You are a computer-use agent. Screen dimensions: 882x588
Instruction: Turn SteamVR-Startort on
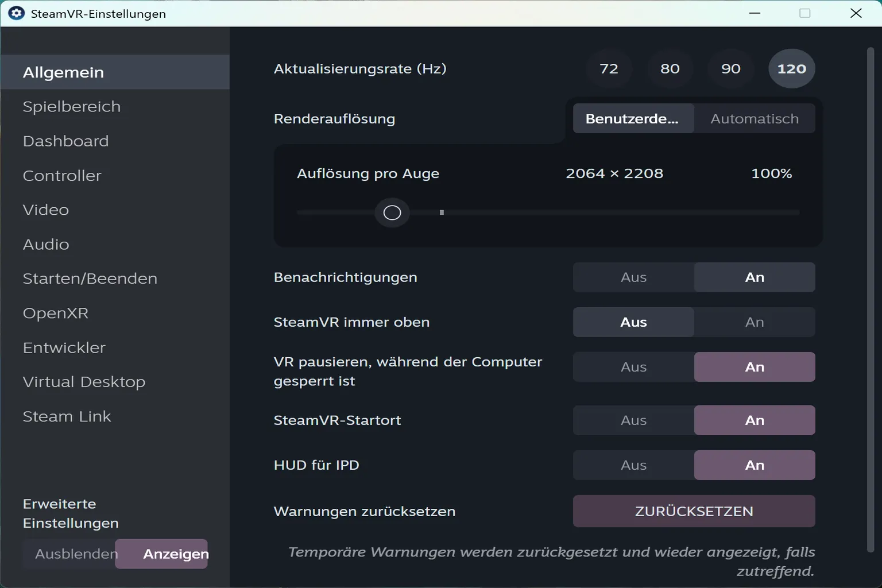[x=755, y=420]
